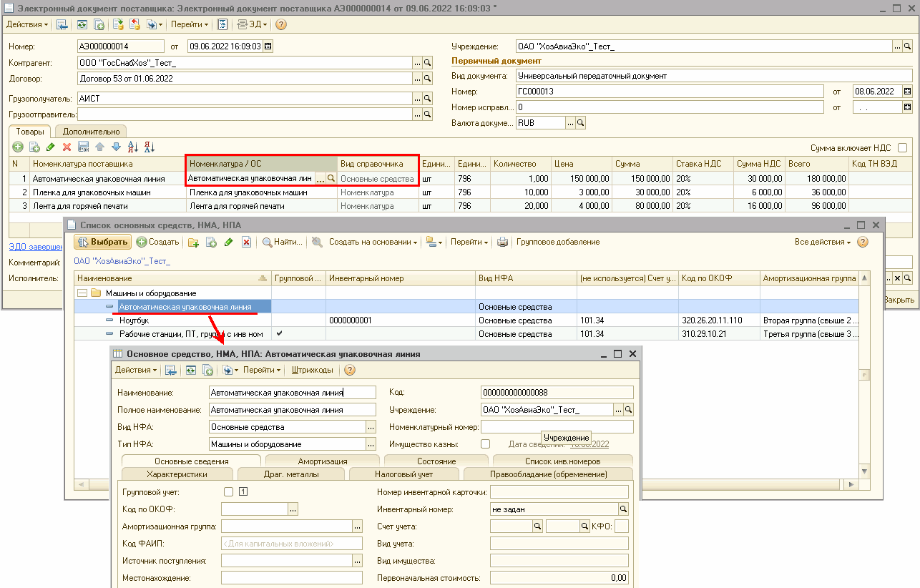Click the pencil edit icon in the asset list toolbar
The width and height of the screenshot is (920, 588).
pyautogui.click(x=229, y=242)
